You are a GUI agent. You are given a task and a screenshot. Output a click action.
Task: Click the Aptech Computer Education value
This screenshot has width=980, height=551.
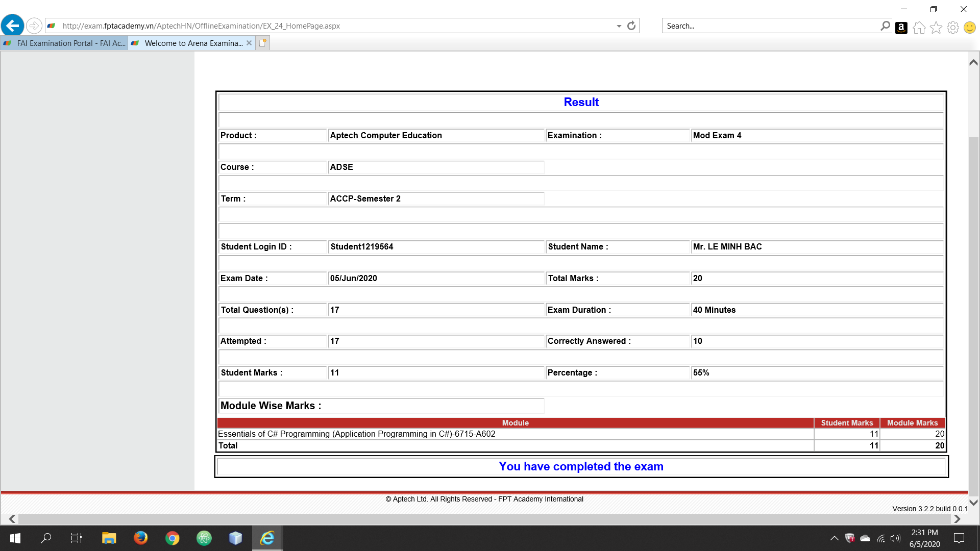(386, 135)
